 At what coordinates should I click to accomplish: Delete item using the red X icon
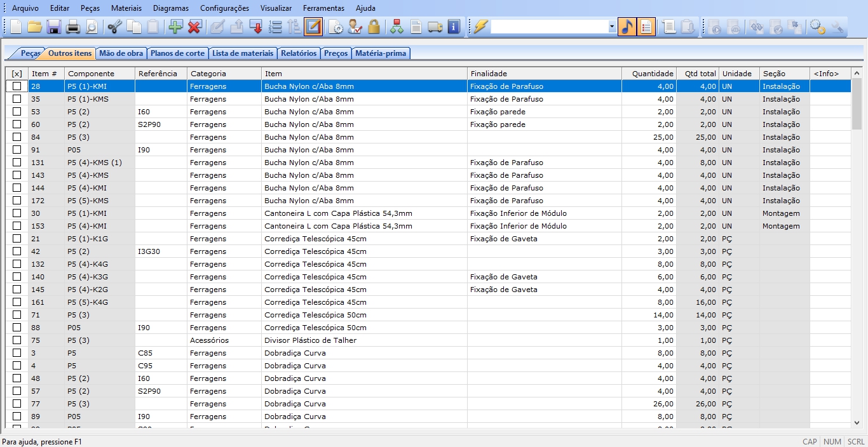194,27
